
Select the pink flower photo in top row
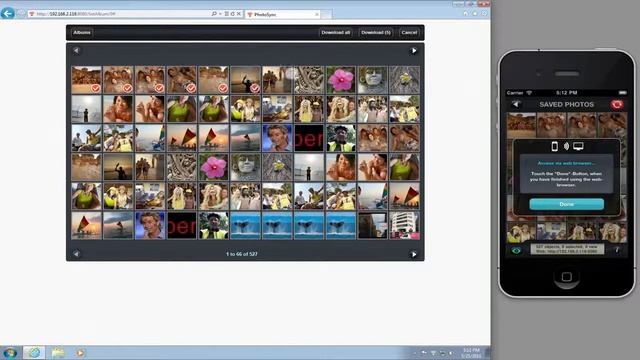pos(341,80)
